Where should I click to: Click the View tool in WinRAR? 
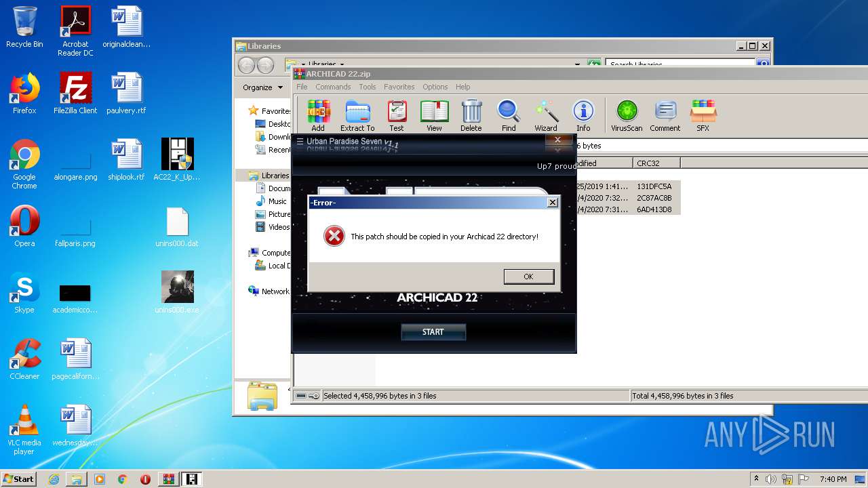[x=434, y=115]
